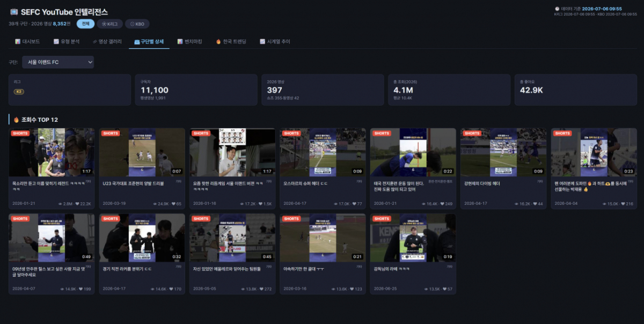Open the 태국 전지훈련 video thumbnail

coord(413,152)
